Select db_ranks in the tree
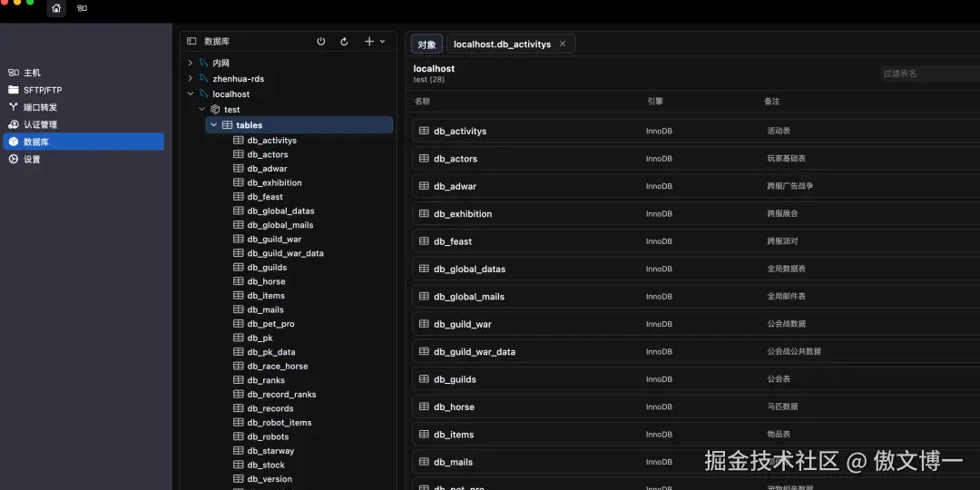 click(x=266, y=380)
